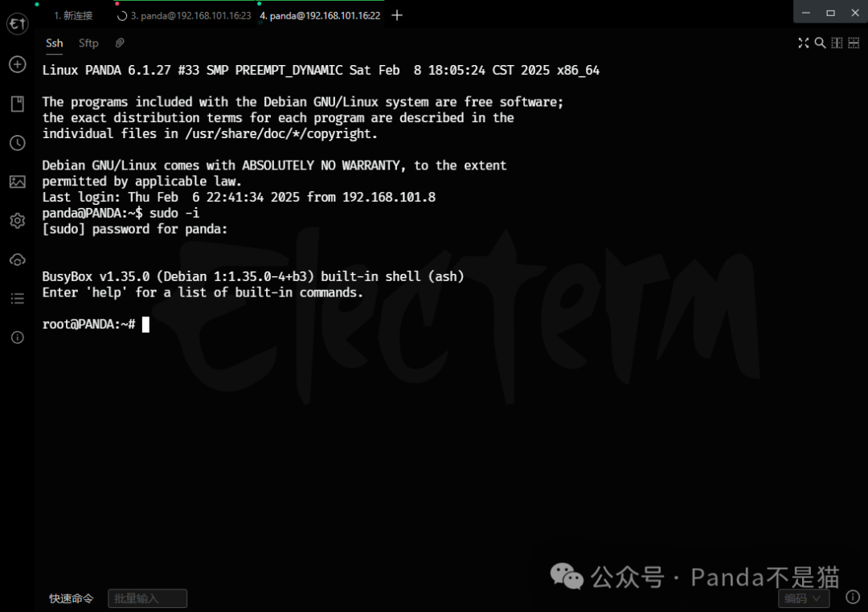This screenshot has height=612, width=868.
Task: Click '[sudo] password for panda:' line
Action: pos(134,229)
